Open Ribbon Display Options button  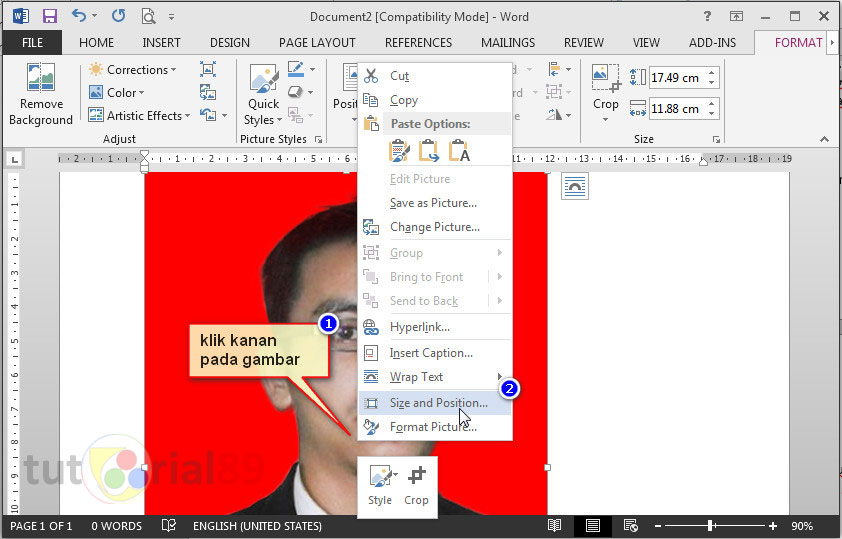[736, 17]
